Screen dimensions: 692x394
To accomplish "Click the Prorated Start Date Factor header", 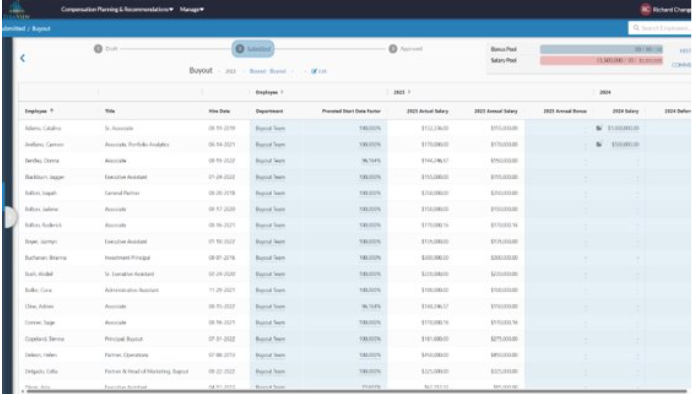I will tap(351, 111).
